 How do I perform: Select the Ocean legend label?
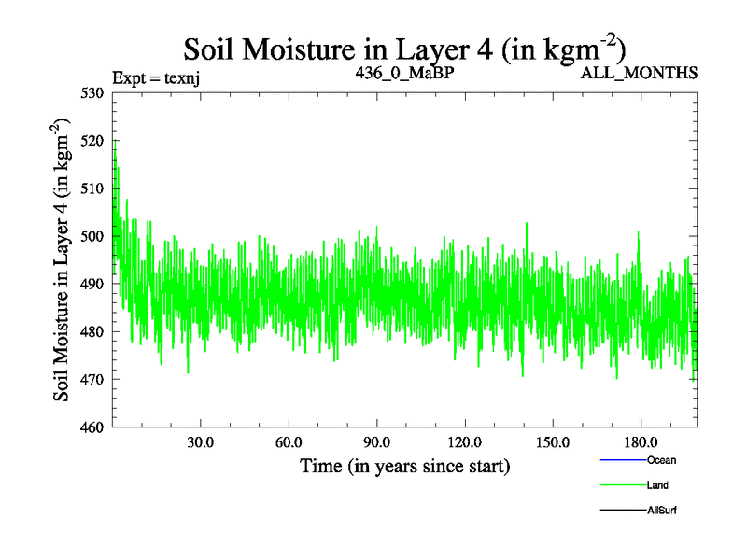(661, 460)
